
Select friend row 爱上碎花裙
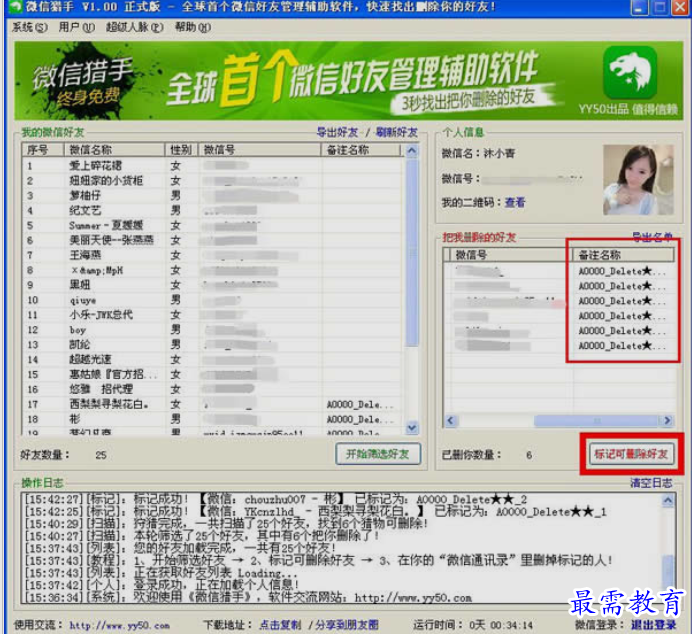tap(212, 166)
